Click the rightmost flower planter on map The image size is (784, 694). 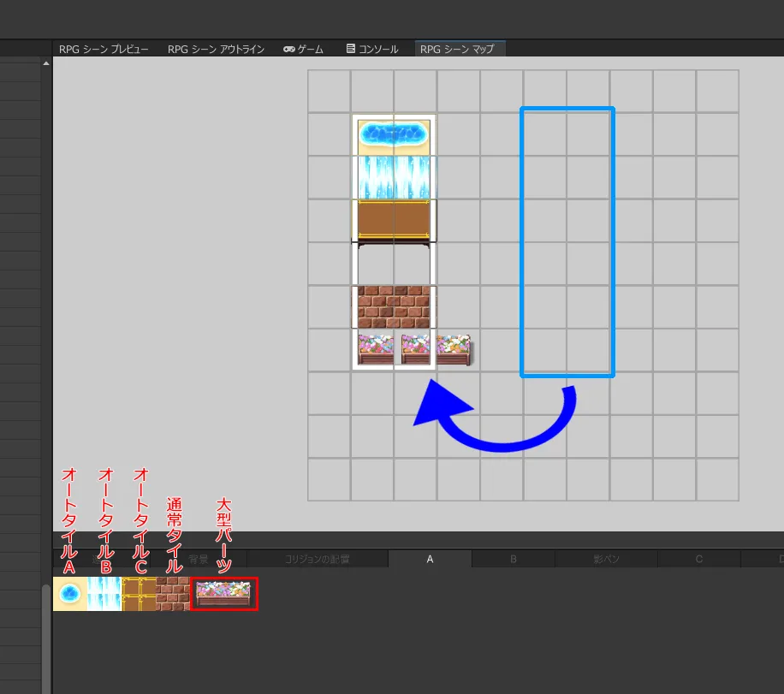pyautogui.click(x=454, y=349)
